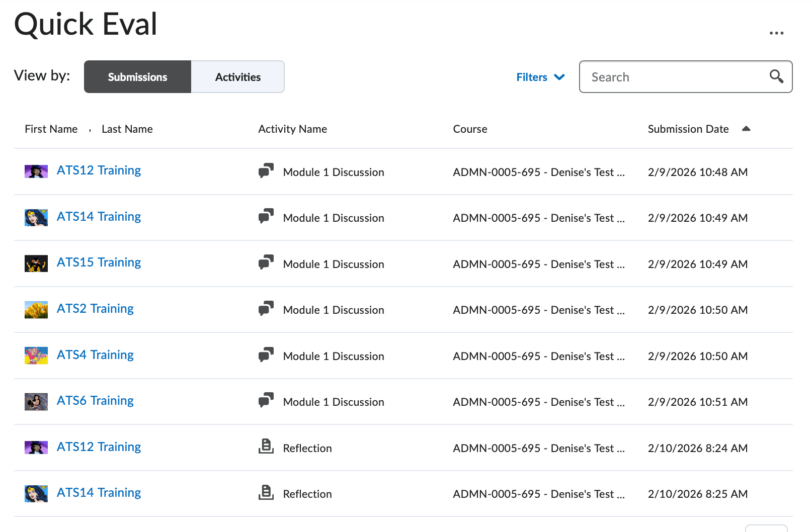Switch to the Activities tab
This screenshot has height=532, width=812.
click(237, 76)
